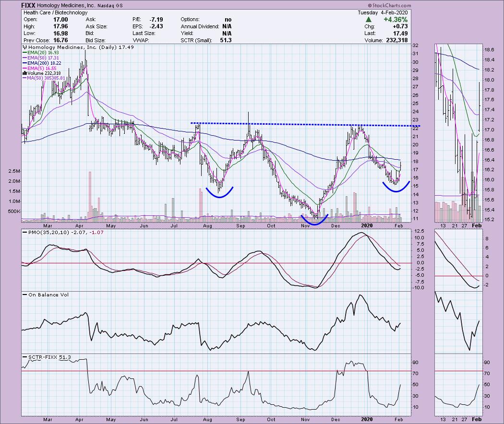The image size is (504, 424).
Task: Click the MA(50) 385385.81 legend entry
Action: 44,78
